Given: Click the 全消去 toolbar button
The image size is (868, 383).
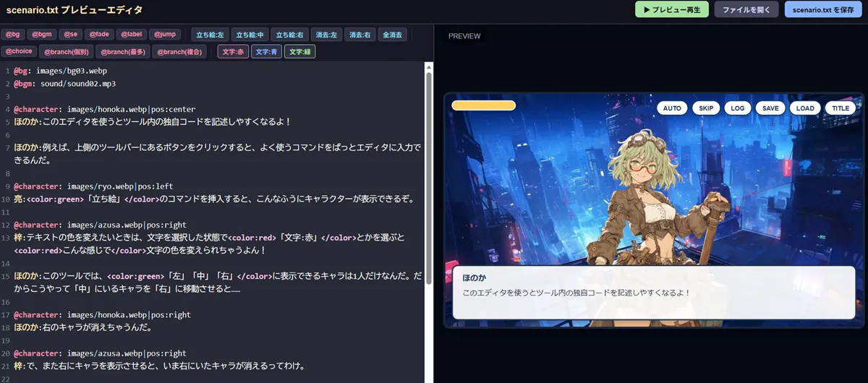Looking at the screenshot, I should pos(393,35).
